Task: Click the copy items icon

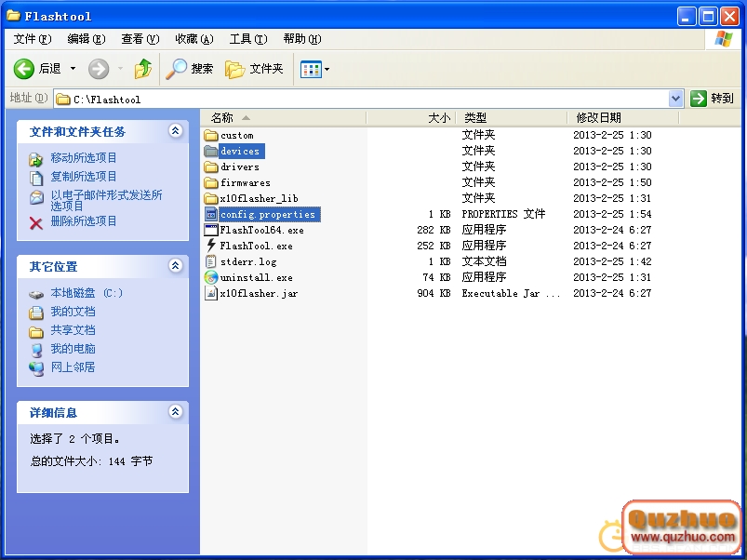Action: tap(36, 178)
